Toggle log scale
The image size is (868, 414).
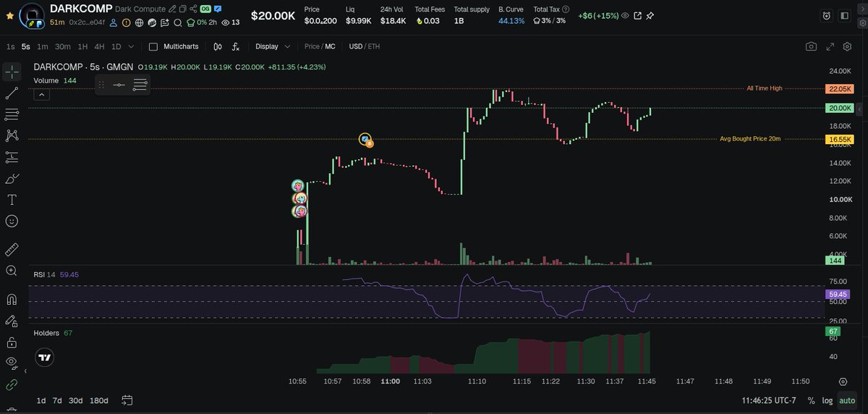827,400
